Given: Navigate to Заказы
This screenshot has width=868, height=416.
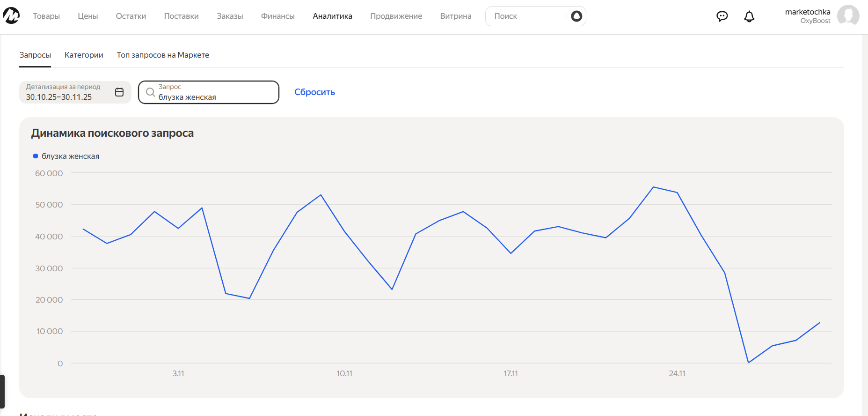Looking at the screenshot, I should point(230,16).
